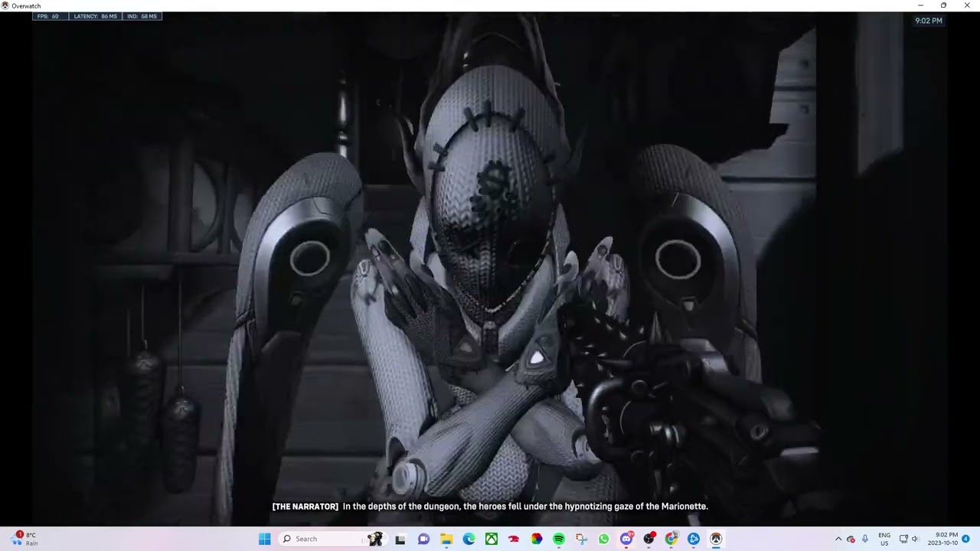The image size is (980, 551).
Task: Click the [THE NARRATOR] subtitle label
Action: pos(305,507)
